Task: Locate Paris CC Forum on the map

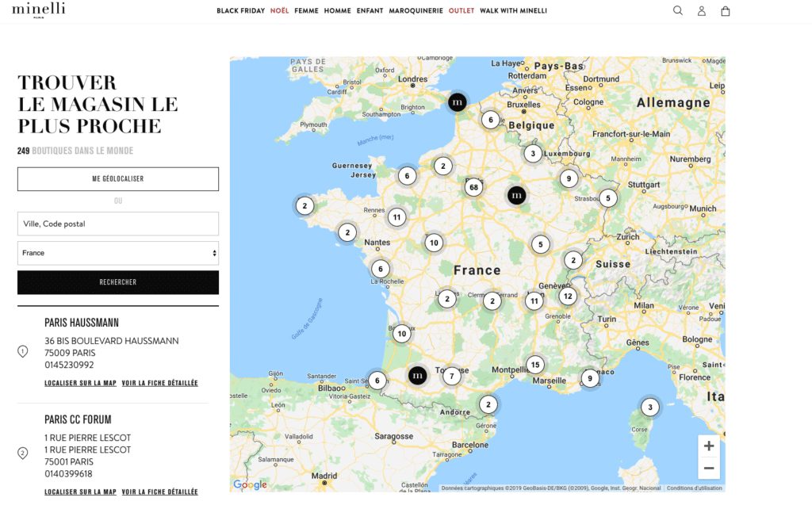Action: click(80, 492)
